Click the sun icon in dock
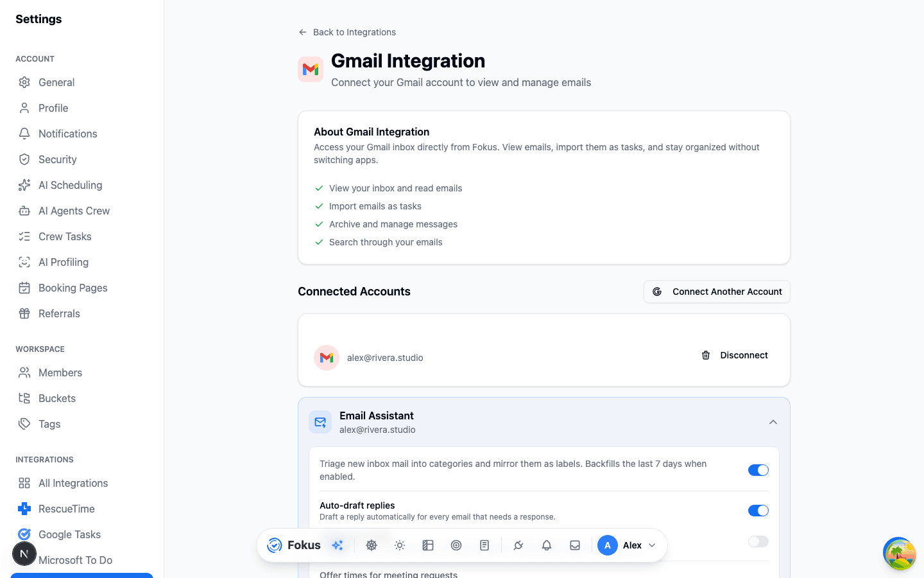 400,545
